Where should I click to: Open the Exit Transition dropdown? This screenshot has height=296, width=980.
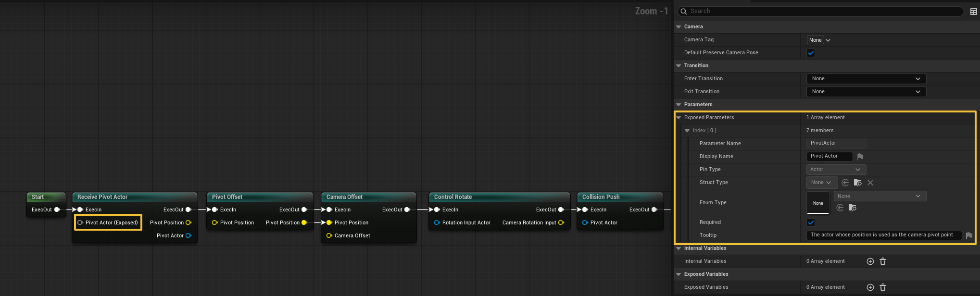[866, 92]
